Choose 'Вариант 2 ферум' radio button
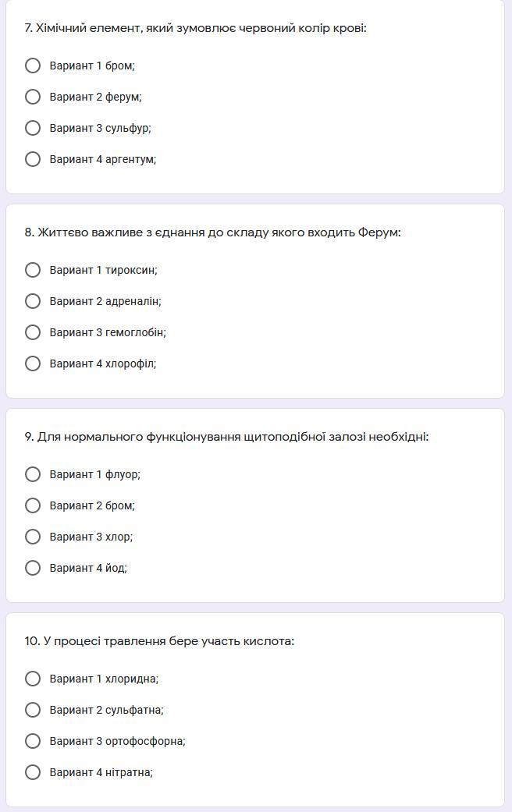Image resolution: width=512 pixels, height=812 pixels. (x=33, y=97)
